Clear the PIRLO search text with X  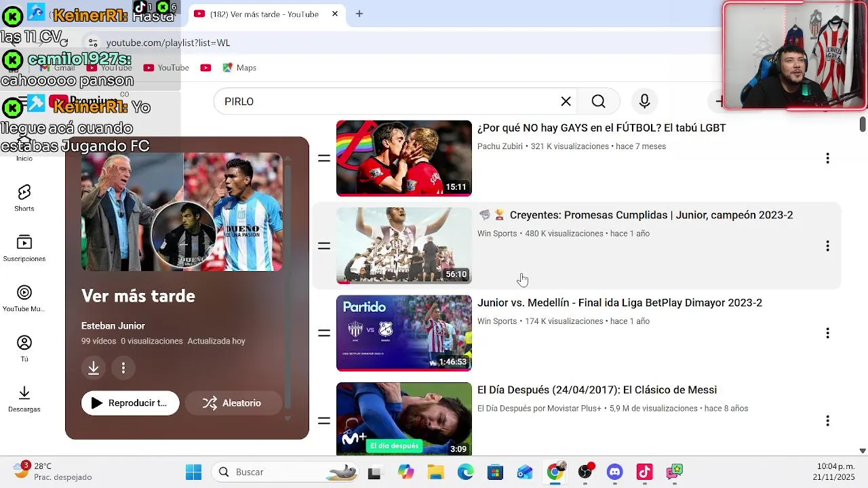pos(566,102)
